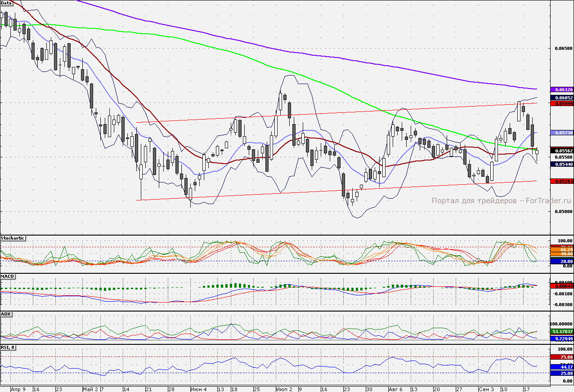Image resolution: width=574 pixels, height=392 pixels.
Task: Click the blue 9.72949 ADX value tag
Action: (562, 338)
